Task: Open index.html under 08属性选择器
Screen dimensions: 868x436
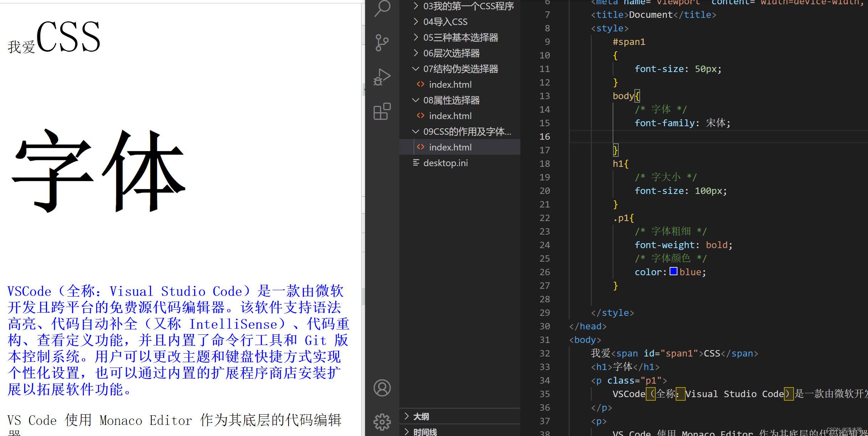Action: click(450, 116)
